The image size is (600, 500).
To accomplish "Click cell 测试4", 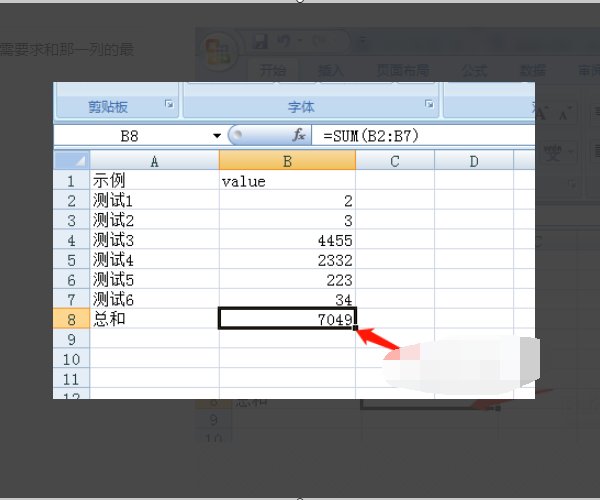I will [154, 260].
